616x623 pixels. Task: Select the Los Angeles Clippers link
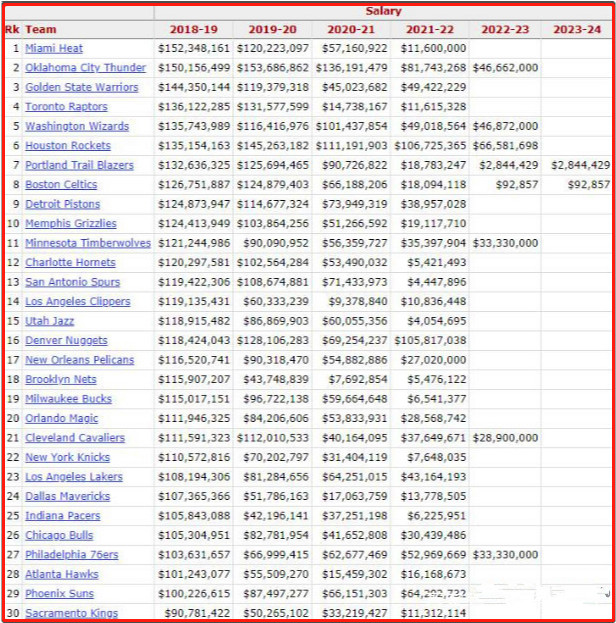(x=78, y=302)
